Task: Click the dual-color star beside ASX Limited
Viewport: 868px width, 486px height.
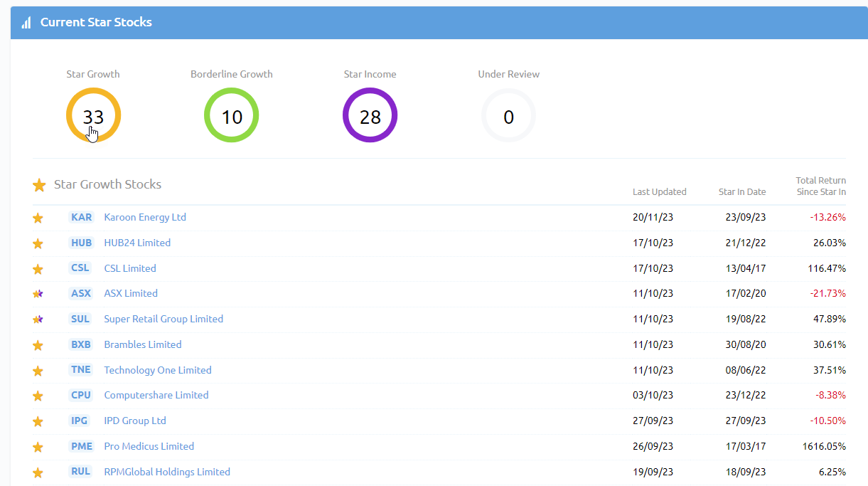Action: pos(38,294)
